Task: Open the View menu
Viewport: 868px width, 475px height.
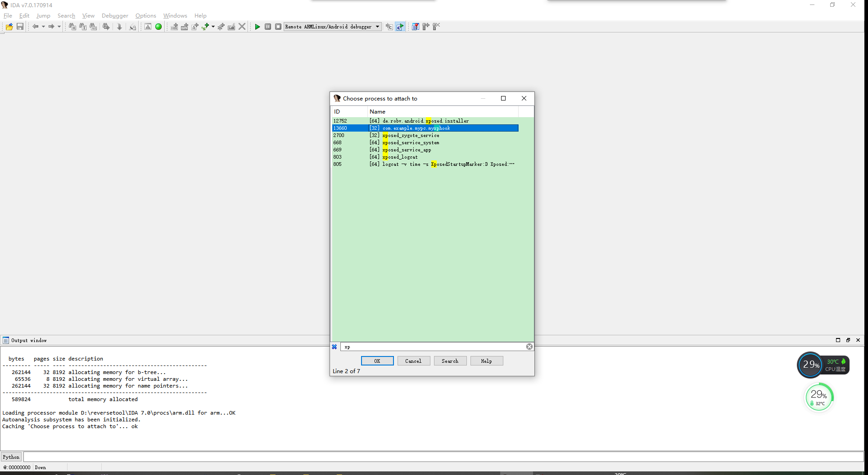Action: [x=88, y=15]
